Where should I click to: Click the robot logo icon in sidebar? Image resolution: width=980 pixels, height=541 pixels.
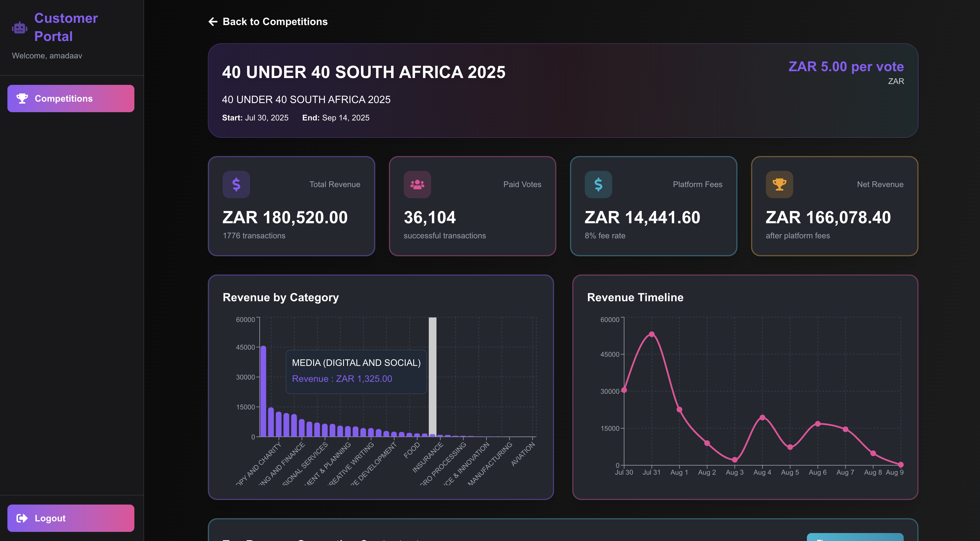pyautogui.click(x=19, y=28)
